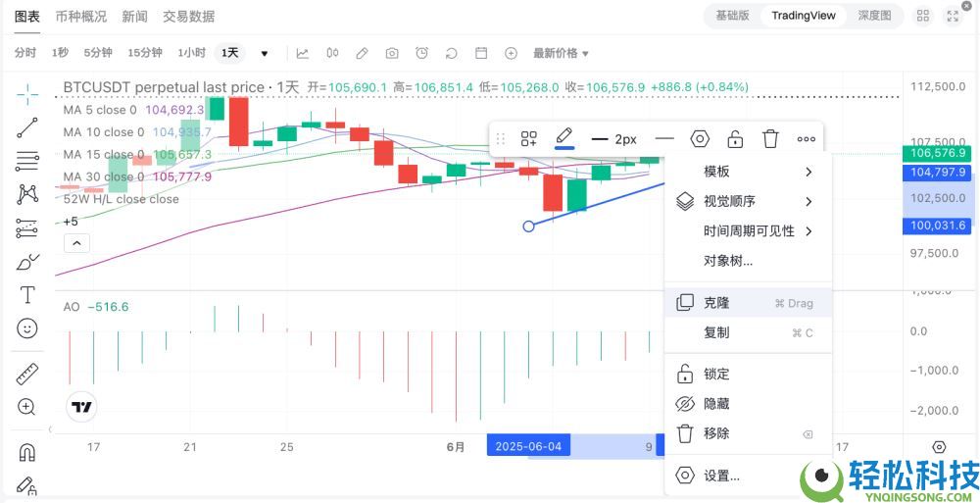Grab the floating toolbar drag handle
Viewport: 980px width, 503px height.
[500, 139]
